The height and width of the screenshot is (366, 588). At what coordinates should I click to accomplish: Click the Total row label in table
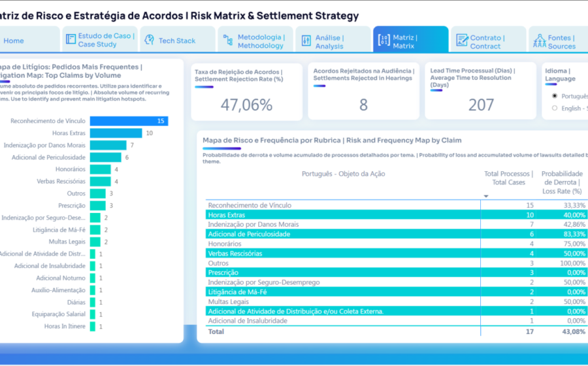coord(216,331)
